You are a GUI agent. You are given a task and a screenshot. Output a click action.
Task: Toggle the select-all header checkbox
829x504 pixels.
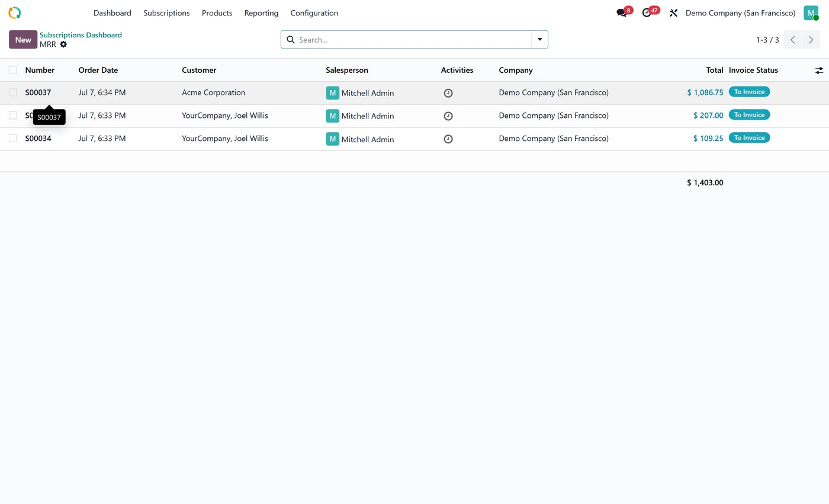(12, 70)
